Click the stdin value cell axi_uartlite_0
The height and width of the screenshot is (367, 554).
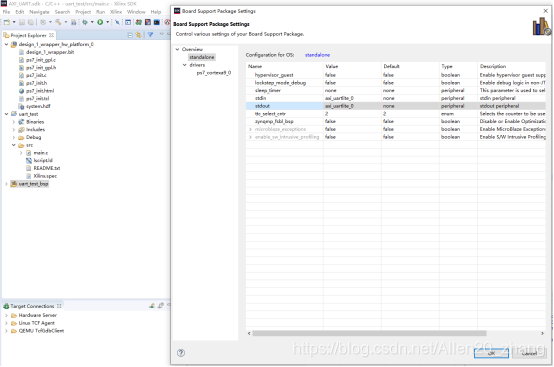(x=352, y=98)
